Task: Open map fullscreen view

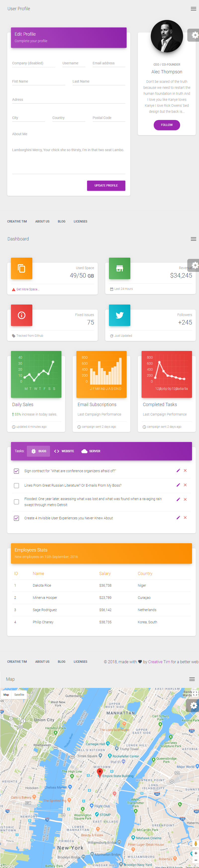Action: click(195, 693)
